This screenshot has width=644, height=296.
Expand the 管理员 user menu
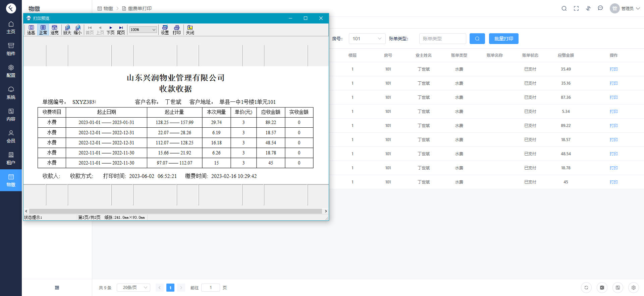pos(625,8)
